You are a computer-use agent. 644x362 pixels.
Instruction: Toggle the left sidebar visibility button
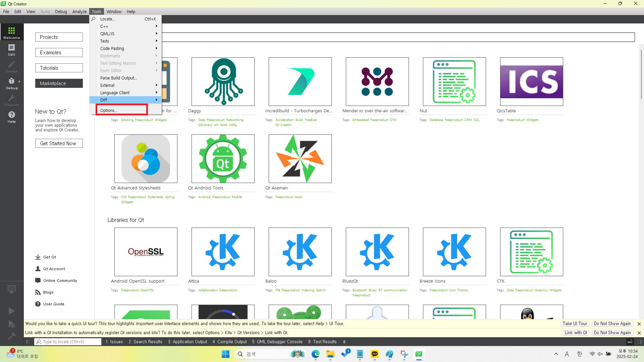(x=28, y=342)
